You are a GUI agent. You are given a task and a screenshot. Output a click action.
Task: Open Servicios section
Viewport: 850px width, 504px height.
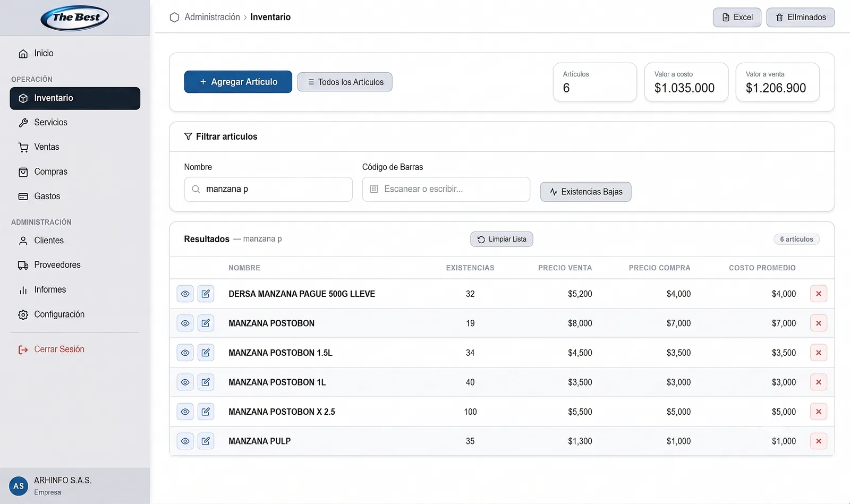point(75,123)
